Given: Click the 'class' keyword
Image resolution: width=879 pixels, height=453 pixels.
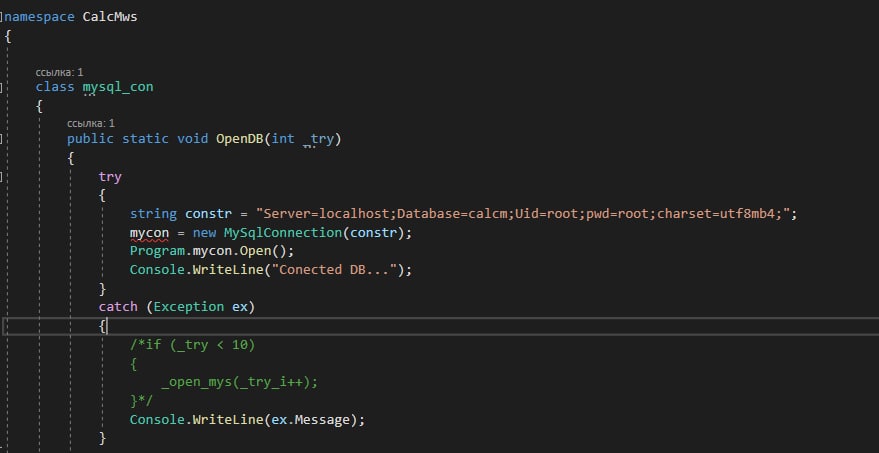Looking at the screenshot, I should click(x=55, y=87).
